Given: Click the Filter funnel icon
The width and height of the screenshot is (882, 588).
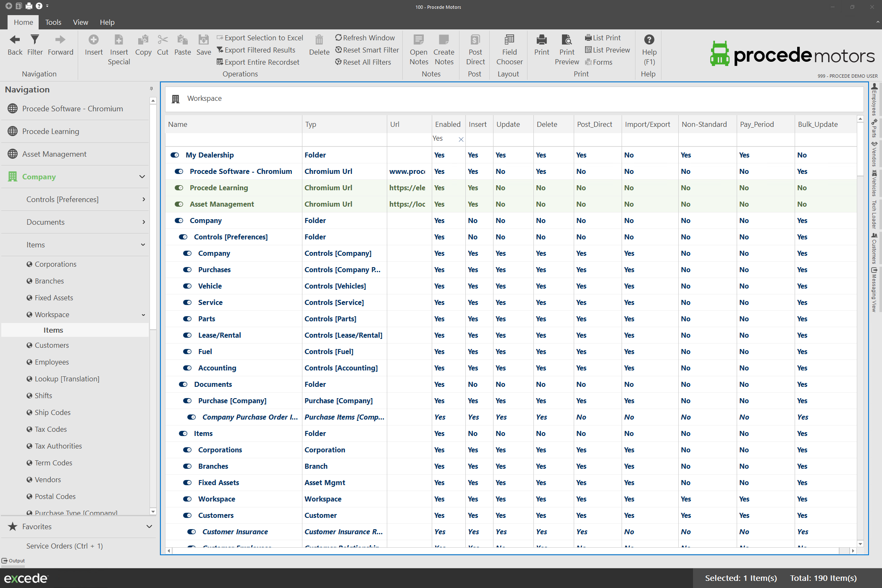Looking at the screenshot, I should 35,40.
